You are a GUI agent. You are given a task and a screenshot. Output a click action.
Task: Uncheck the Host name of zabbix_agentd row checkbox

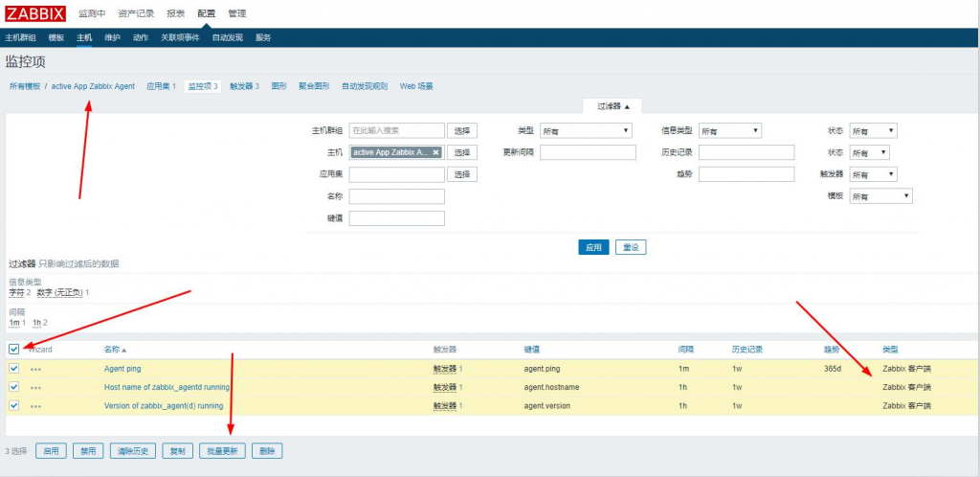click(13, 387)
